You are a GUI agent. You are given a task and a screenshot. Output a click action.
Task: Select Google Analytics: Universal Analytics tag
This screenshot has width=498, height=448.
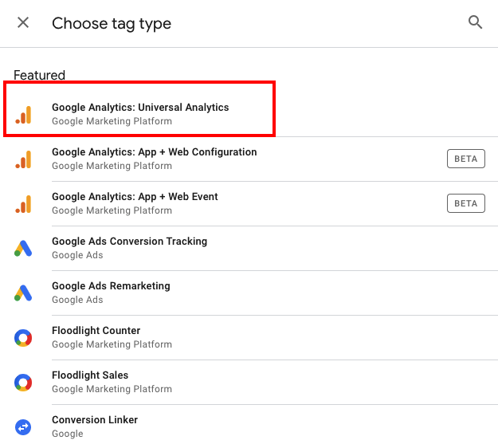pos(140,108)
